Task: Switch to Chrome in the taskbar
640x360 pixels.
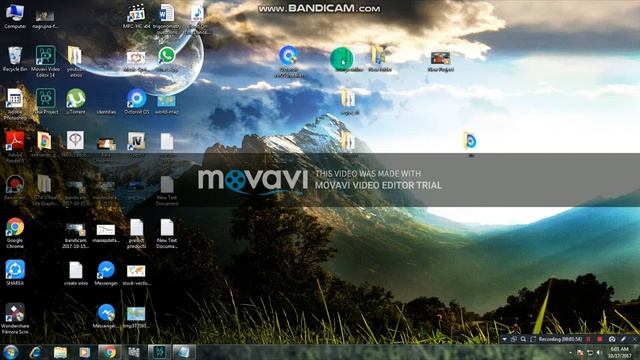Action: (x=109, y=352)
